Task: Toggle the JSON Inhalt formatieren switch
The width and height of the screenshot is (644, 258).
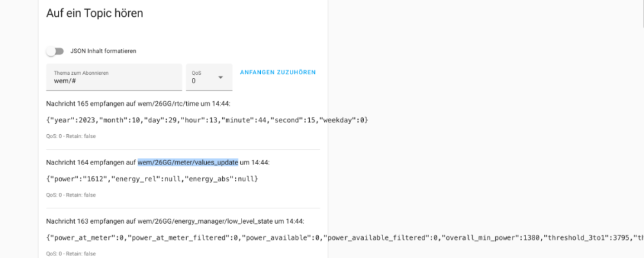Action: coord(55,51)
